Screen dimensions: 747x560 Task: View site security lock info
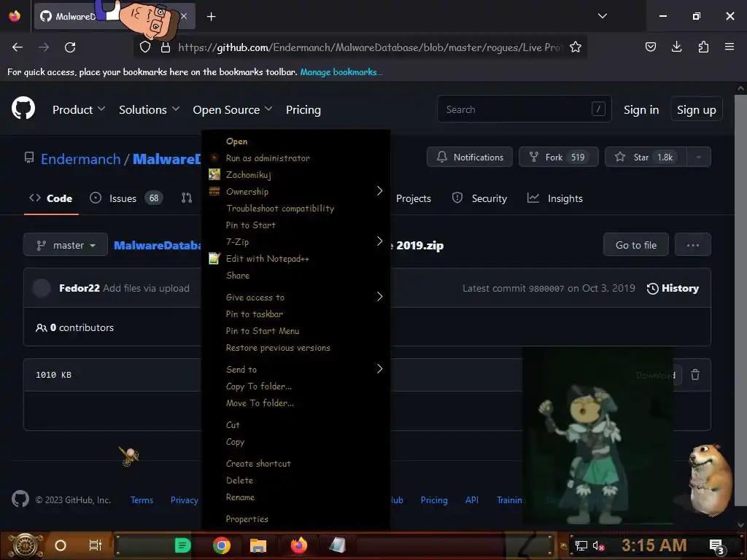click(166, 47)
